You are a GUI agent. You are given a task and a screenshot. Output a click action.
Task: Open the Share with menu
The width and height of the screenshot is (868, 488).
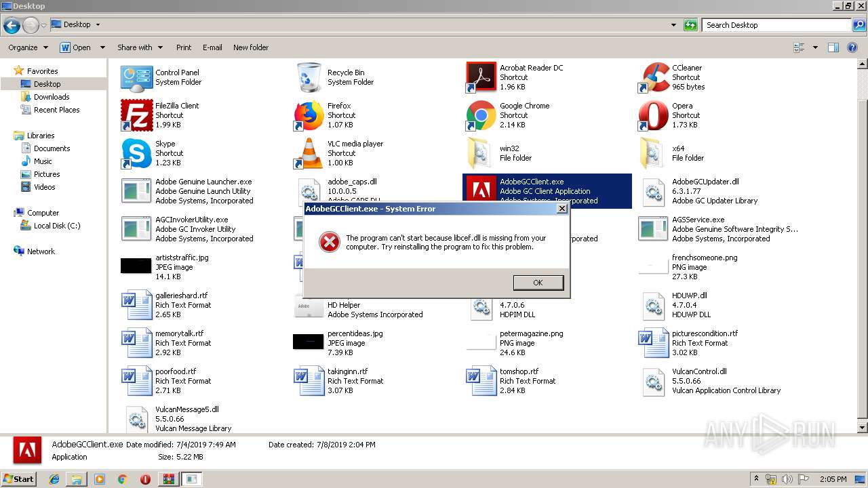pos(140,47)
